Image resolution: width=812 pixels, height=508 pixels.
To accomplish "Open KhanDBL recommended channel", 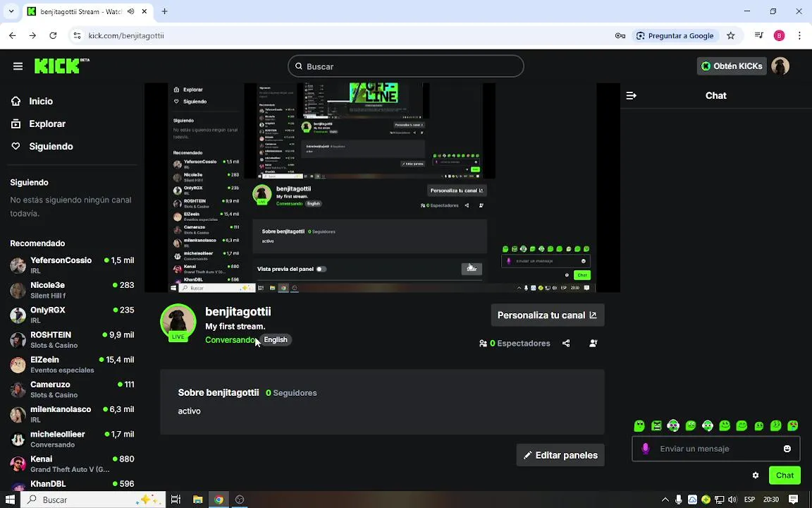I will [72, 485].
